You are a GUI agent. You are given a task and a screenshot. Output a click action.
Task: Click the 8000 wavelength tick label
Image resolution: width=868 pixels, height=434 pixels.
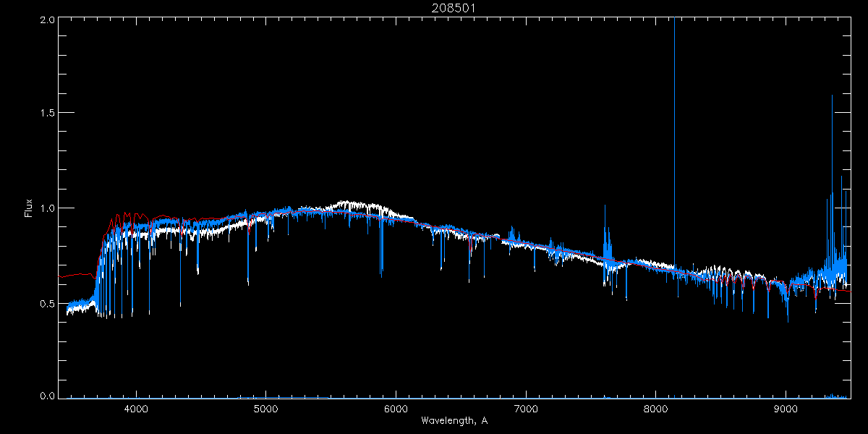point(656,409)
